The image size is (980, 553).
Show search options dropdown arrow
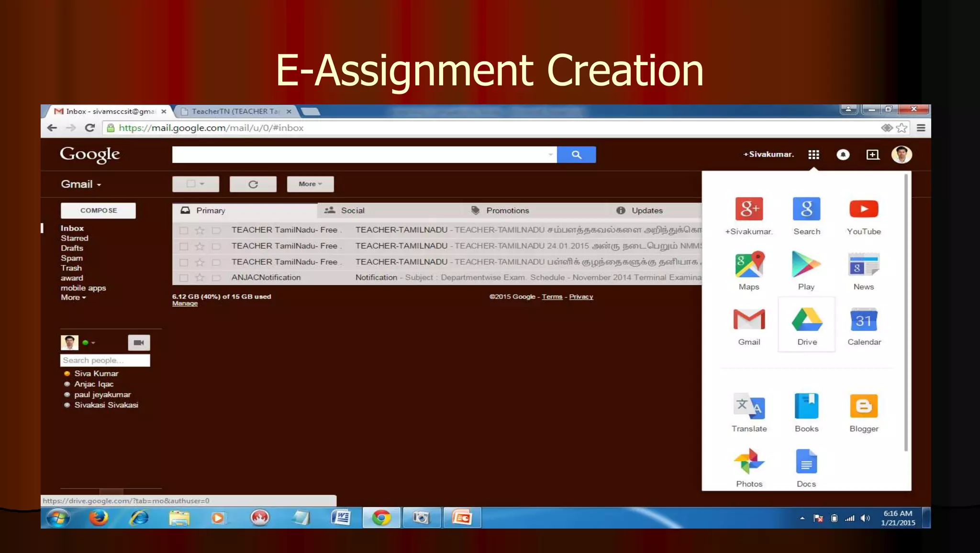coord(550,155)
